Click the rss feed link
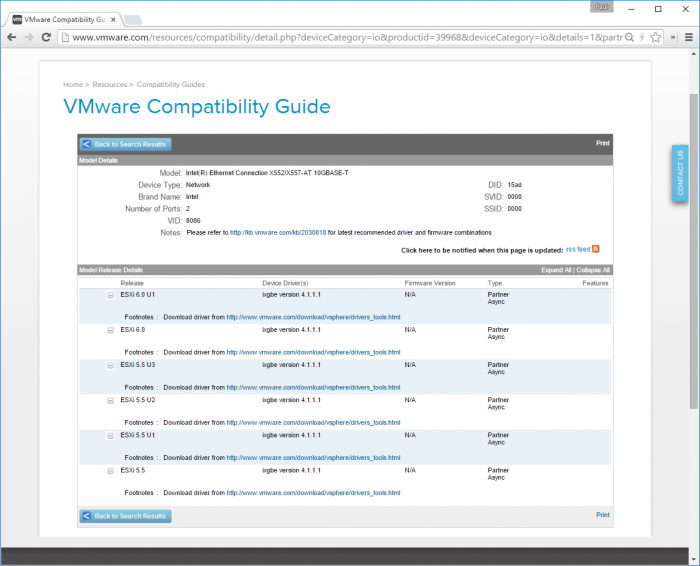Screen dimensions: 700x566 coord(578,249)
